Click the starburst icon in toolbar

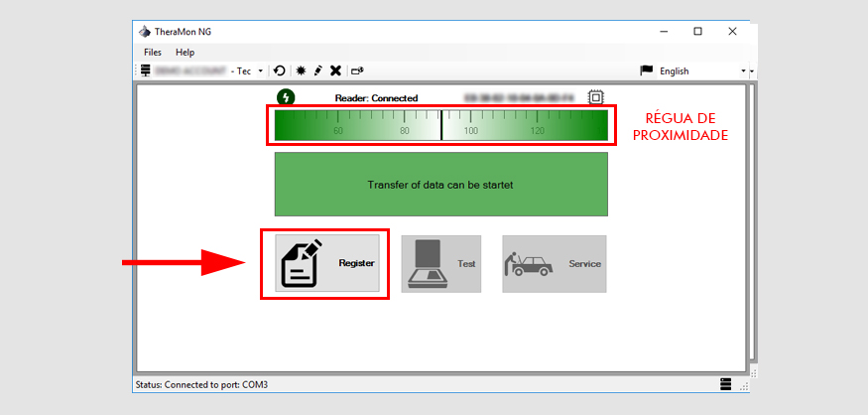pyautogui.click(x=300, y=70)
